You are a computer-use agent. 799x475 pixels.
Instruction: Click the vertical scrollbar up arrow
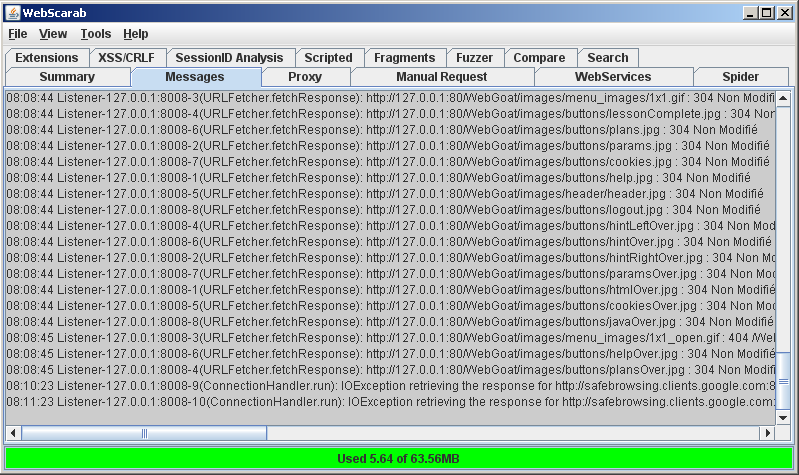click(783, 98)
